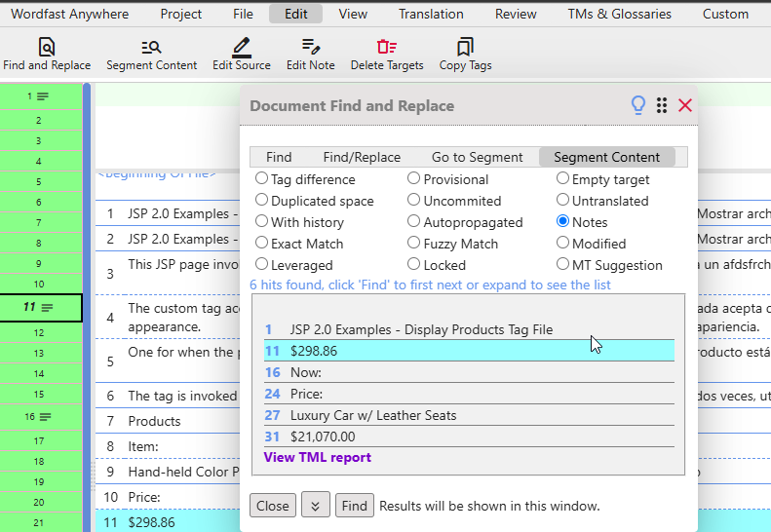The width and height of the screenshot is (771, 532).
Task: Click the '6 hits found' message link
Action: tap(430, 285)
